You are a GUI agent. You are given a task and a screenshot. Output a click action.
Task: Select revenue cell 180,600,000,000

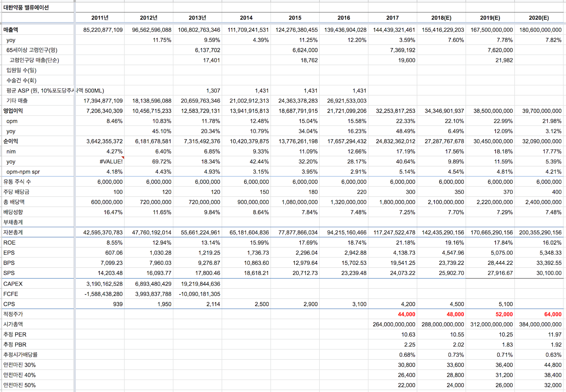(540, 30)
